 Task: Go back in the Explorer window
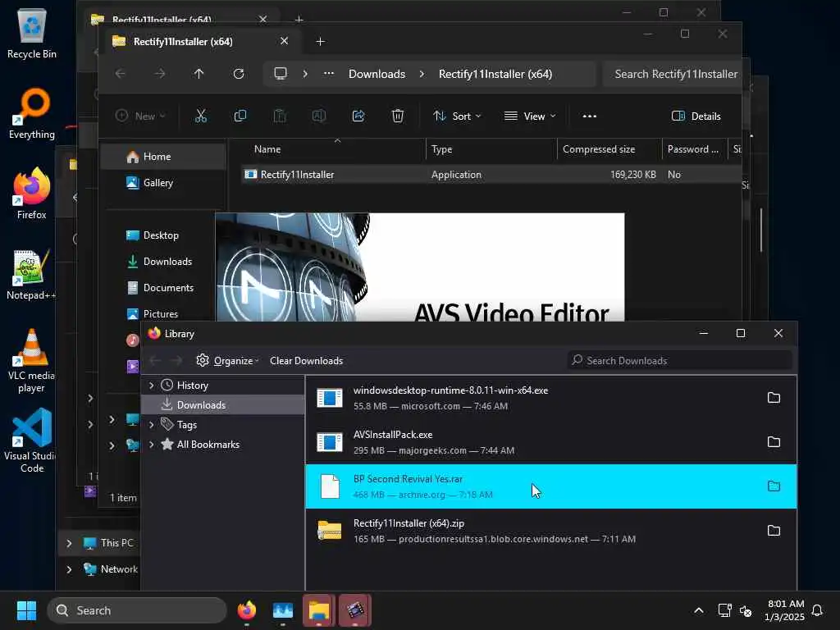[x=121, y=74]
